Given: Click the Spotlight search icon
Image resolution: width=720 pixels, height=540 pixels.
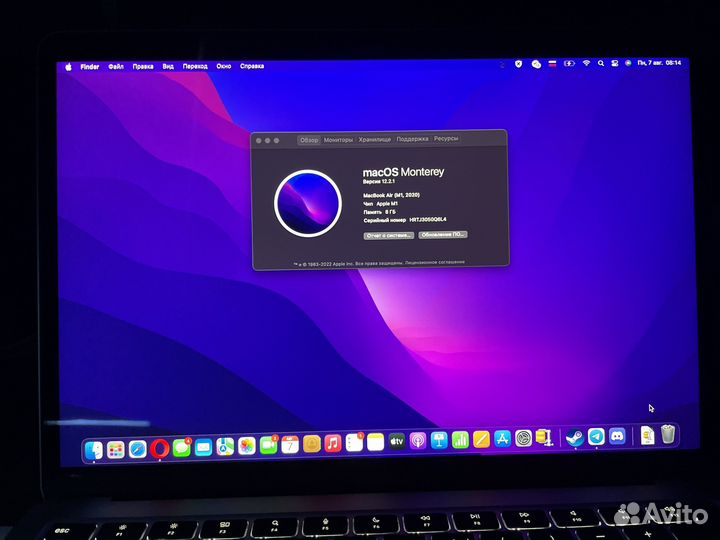Looking at the screenshot, I should click(601, 63).
